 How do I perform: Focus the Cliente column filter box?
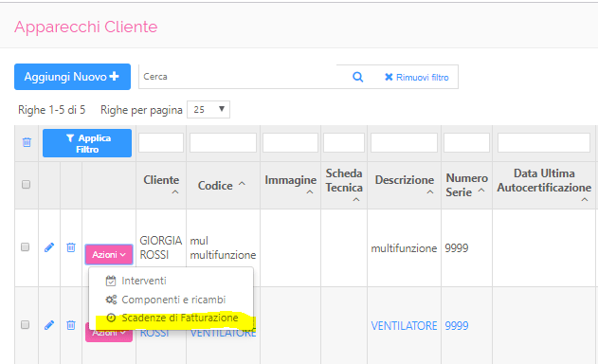pos(161,143)
